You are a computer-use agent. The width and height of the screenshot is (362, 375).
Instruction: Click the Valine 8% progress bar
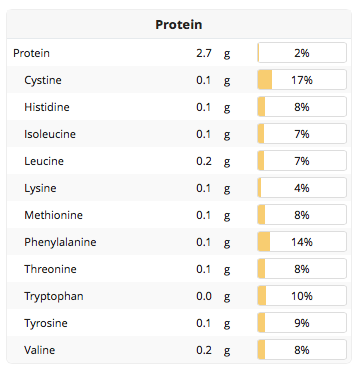(302, 350)
